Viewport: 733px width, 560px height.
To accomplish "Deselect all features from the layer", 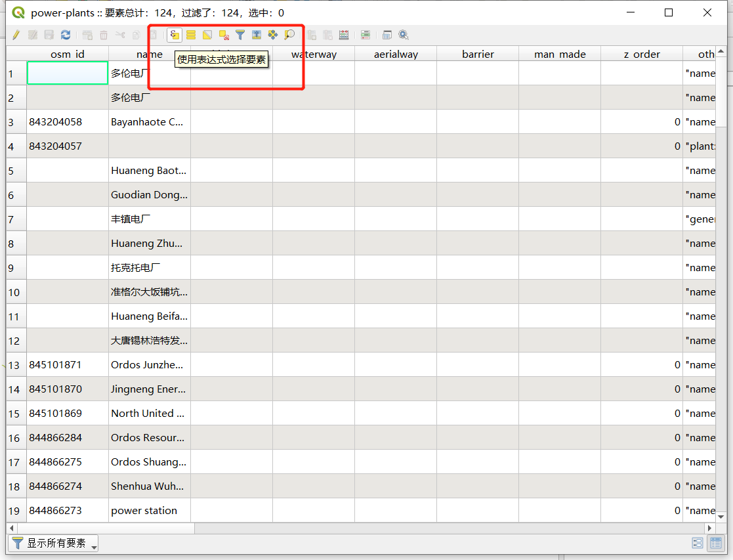I will point(223,35).
